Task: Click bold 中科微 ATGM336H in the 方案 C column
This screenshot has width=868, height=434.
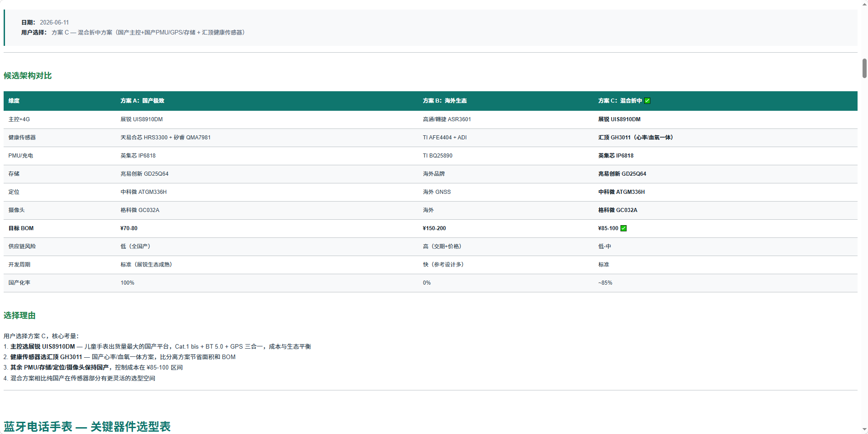Action: tap(621, 192)
